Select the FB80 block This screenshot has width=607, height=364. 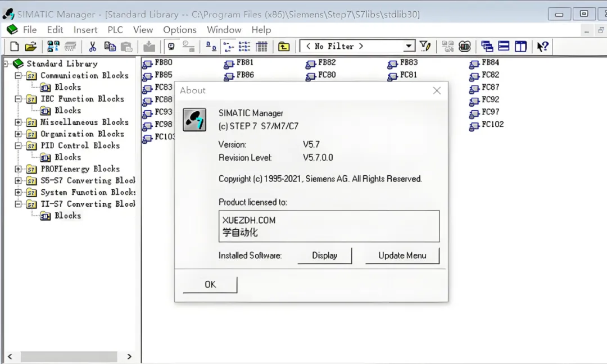(x=157, y=63)
